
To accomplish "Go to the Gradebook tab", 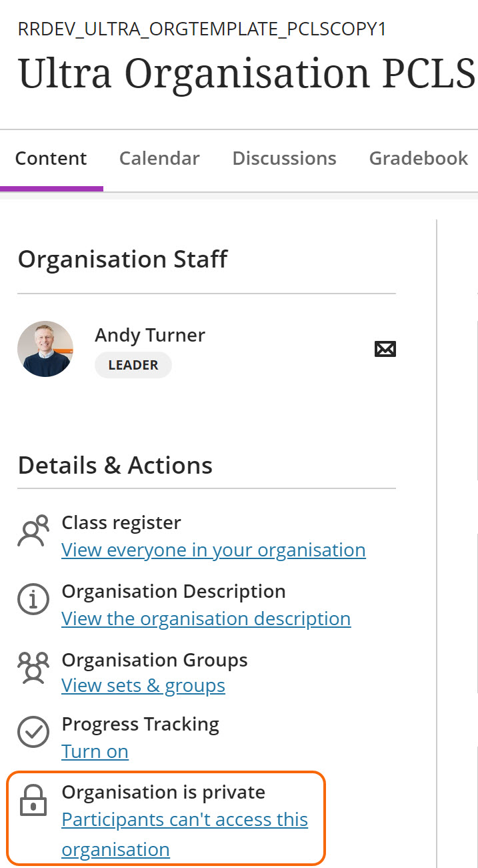I will 419,159.
